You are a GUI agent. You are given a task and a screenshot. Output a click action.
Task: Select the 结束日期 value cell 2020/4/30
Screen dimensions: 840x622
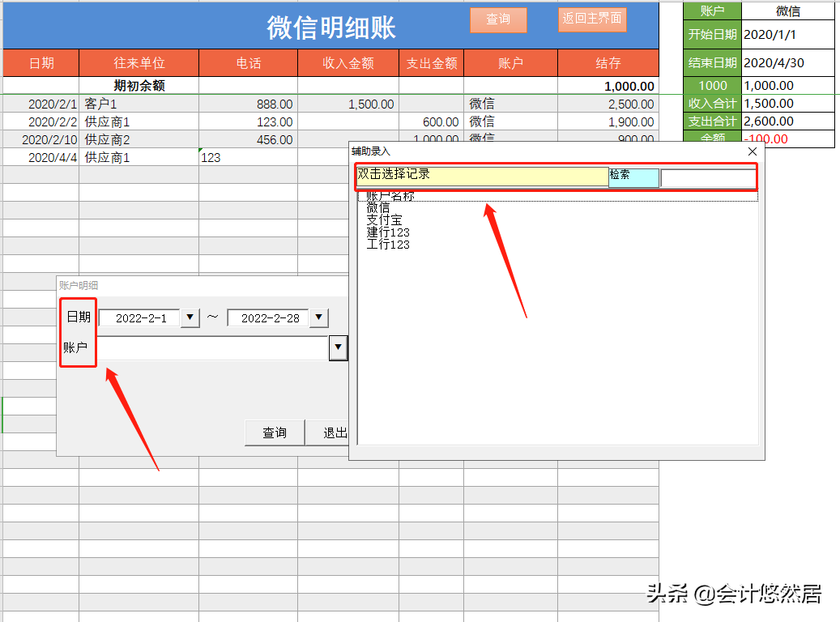point(787,63)
